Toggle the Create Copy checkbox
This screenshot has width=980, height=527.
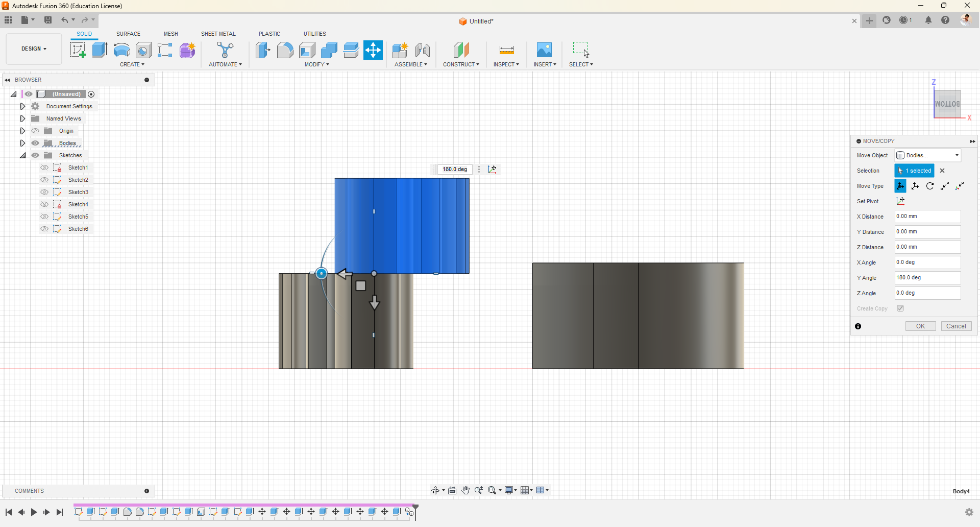coord(900,308)
